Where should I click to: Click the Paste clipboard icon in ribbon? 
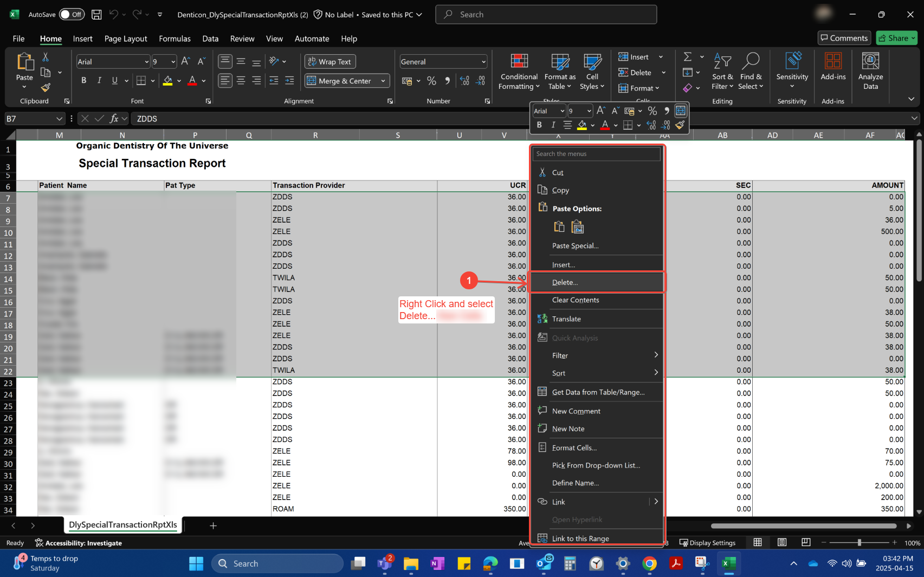pyautogui.click(x=24, y=62)
